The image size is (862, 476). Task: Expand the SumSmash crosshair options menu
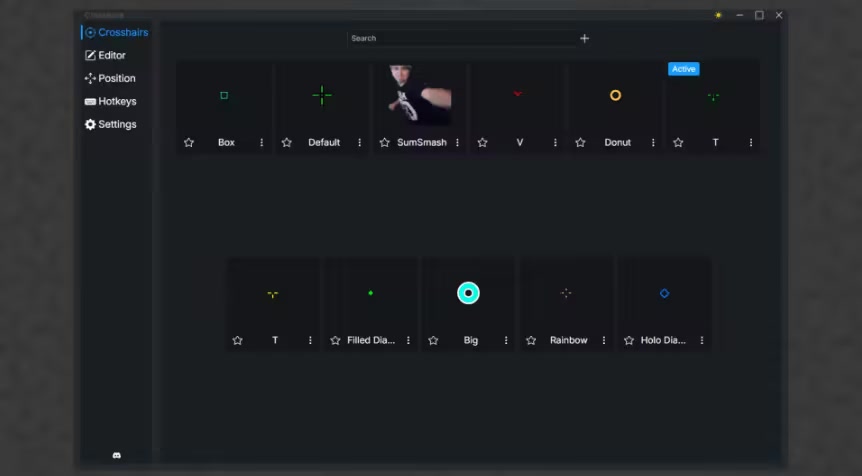click(457, 142)
